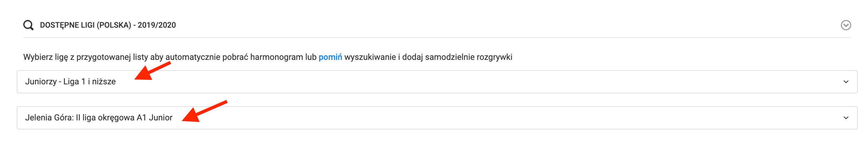This screenshot has height=141, width=868.
Task: Click the red arrow pointing at Jelenia Góra
Action: coord(204,111)
